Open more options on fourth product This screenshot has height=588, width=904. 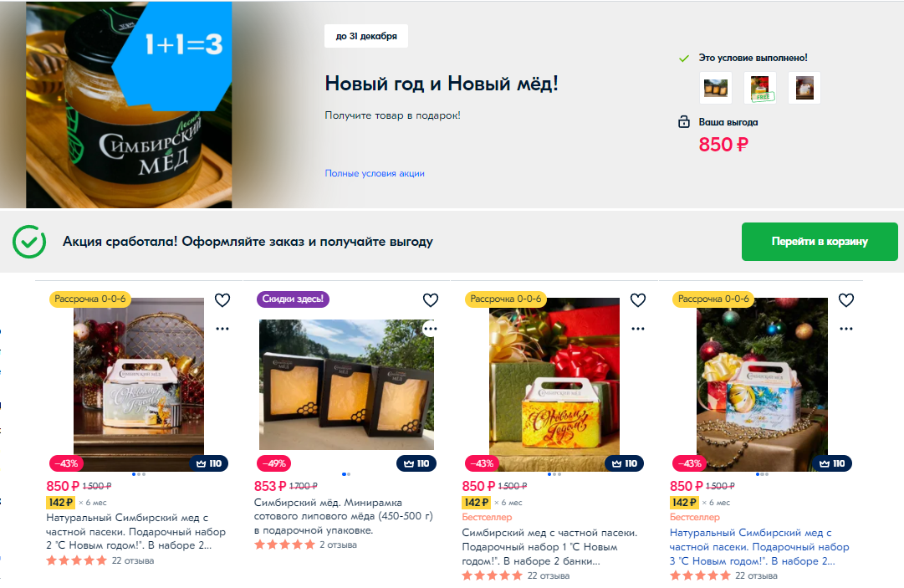coord(845,329)
